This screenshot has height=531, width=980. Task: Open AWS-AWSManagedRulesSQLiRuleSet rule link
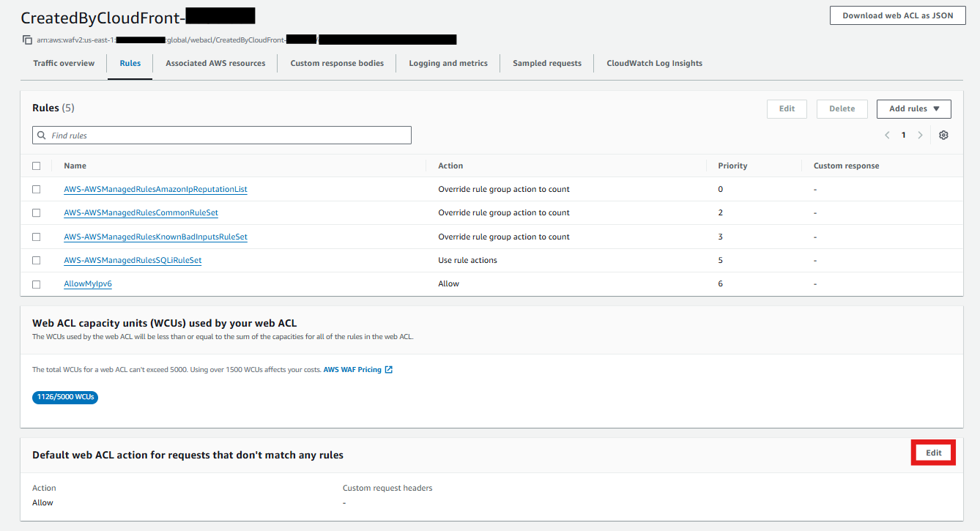[133, 260]
